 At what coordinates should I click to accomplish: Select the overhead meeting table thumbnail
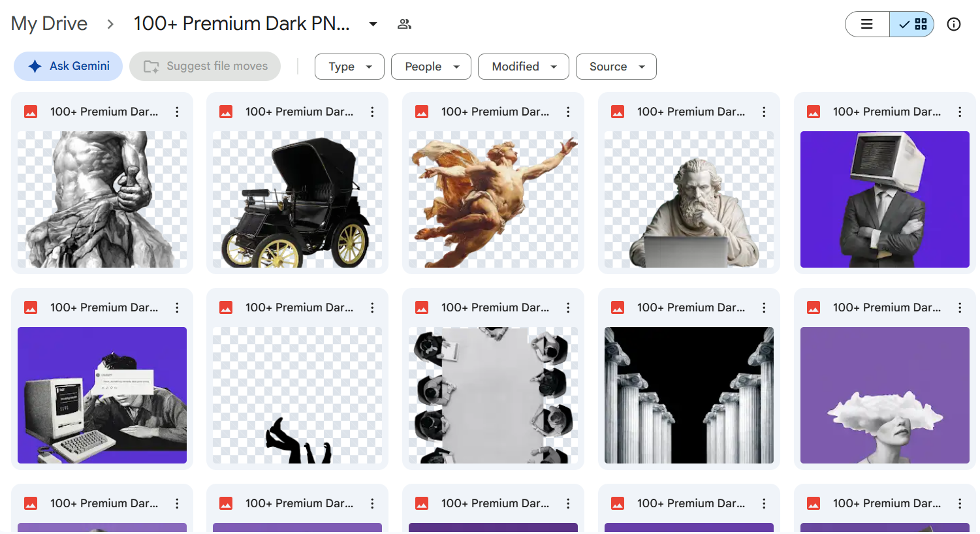click(x=493, y=395)
